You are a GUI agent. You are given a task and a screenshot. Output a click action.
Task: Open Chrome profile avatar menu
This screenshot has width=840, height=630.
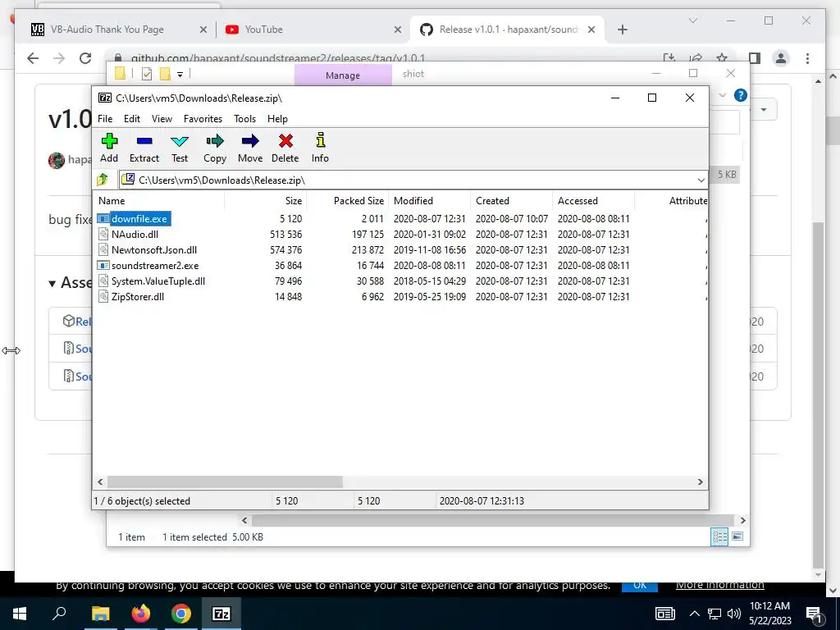781,58
